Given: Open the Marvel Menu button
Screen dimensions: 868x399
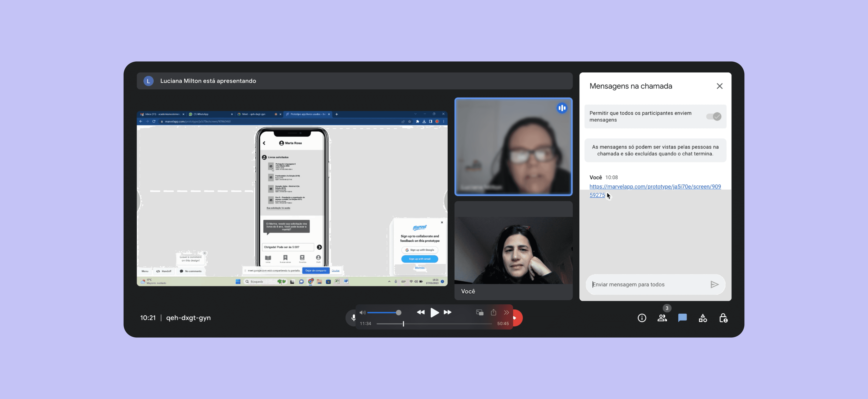Looking at the screenshot, I should click(x=145, y=271).
